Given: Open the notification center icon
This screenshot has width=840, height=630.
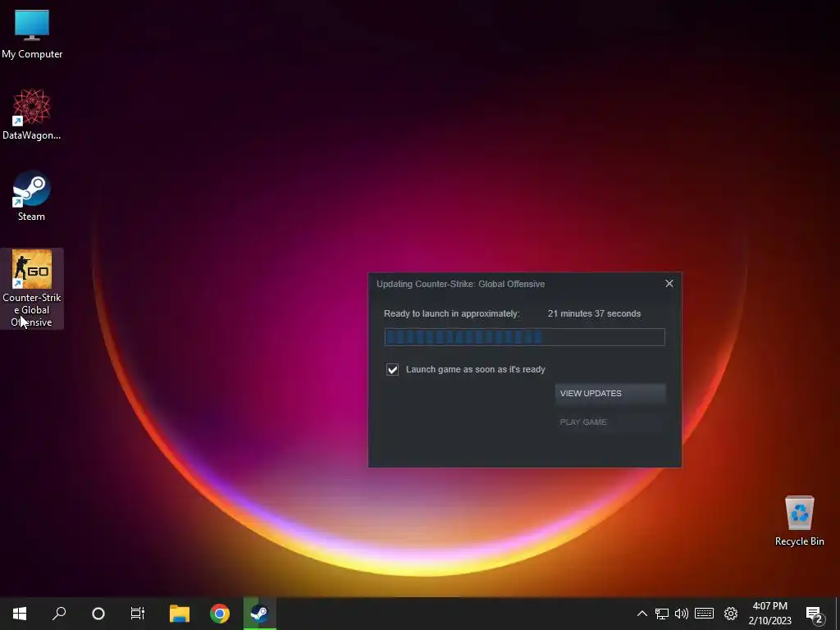Looking at the screenshot, I should pyautogui.click(x=814, y=614).
